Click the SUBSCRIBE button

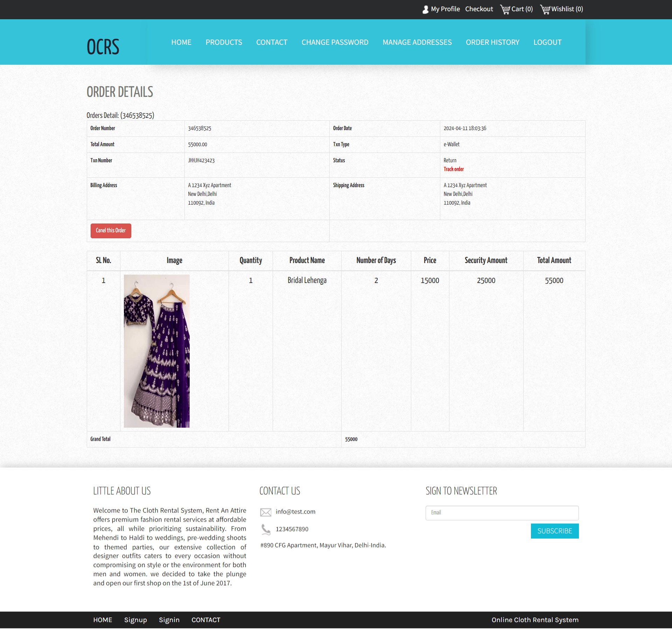pyautogui.click(x=554, y=531)
